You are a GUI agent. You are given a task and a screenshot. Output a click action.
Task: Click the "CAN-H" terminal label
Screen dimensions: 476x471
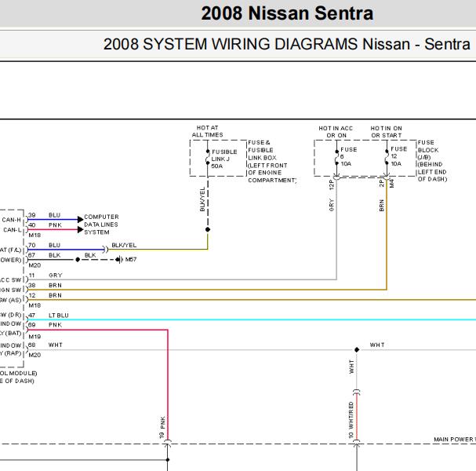(12, 220)
